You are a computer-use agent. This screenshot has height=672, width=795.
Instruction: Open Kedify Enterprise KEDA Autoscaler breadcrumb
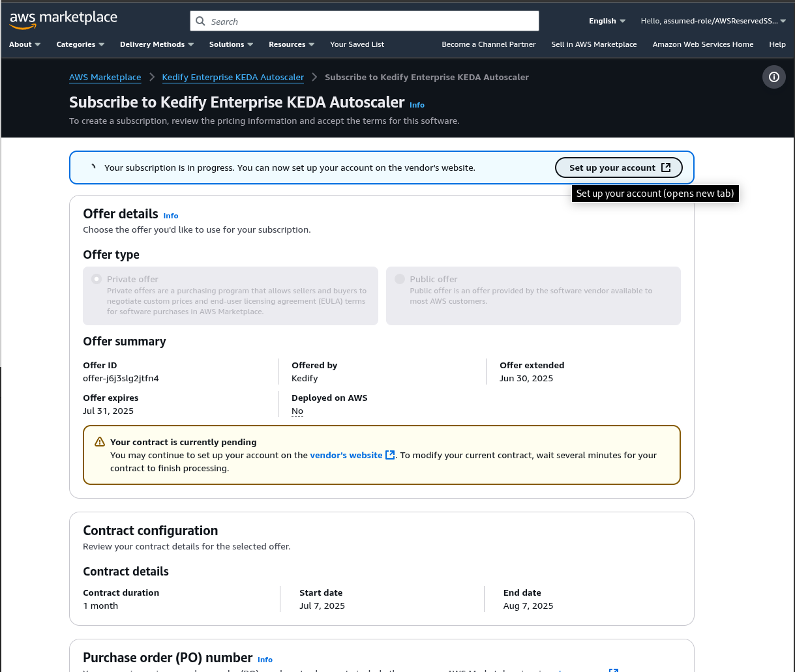233,77
